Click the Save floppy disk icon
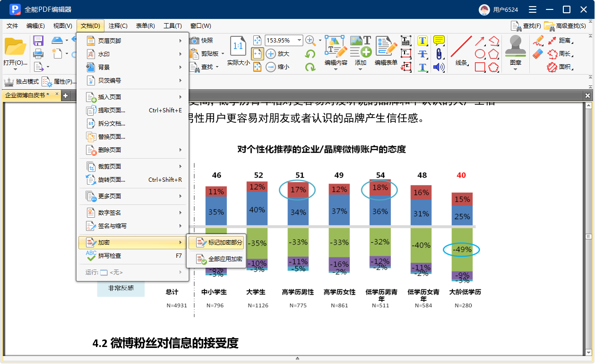The image size is (595, 364). pyautogui.click(x=38, y=41)
